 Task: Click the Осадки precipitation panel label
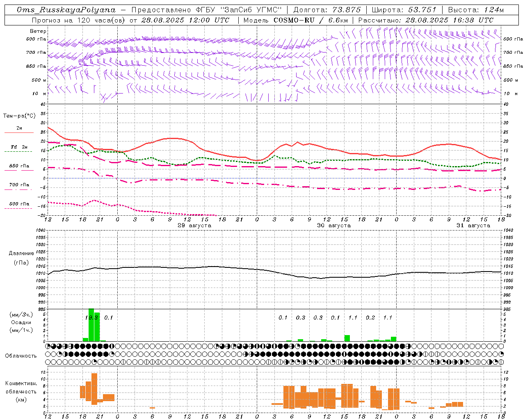pos(21,322)
